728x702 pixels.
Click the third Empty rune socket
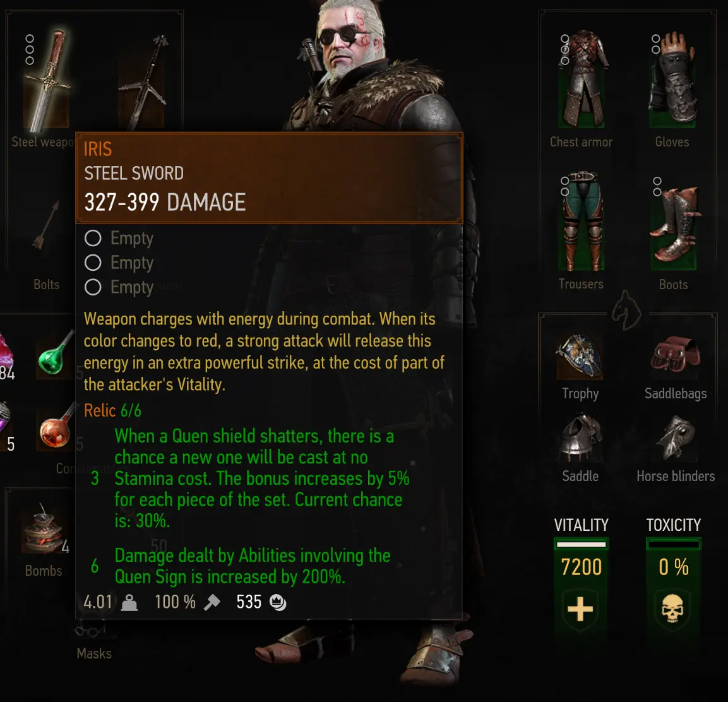coord(93,287)
